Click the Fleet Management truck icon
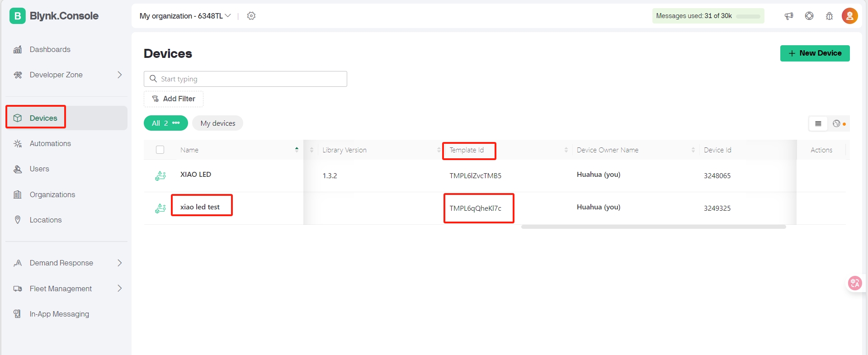The height and width of the screenshot is (355, 868). 18,289
